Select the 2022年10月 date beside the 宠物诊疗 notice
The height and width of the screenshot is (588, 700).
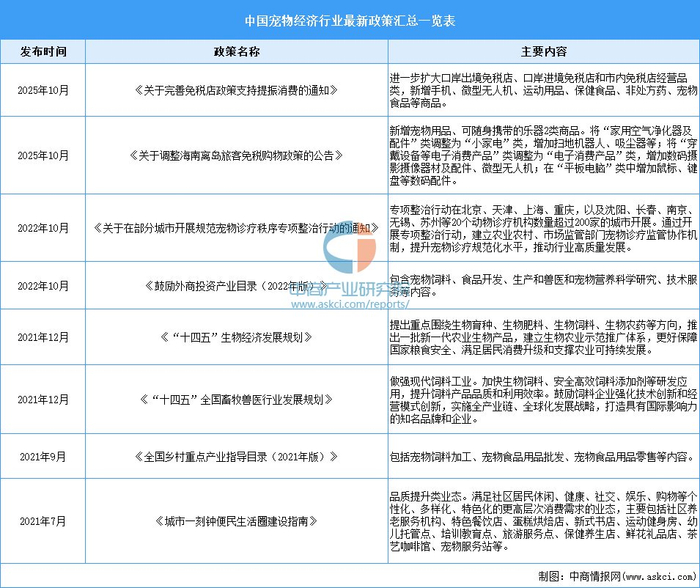(43, 228)
